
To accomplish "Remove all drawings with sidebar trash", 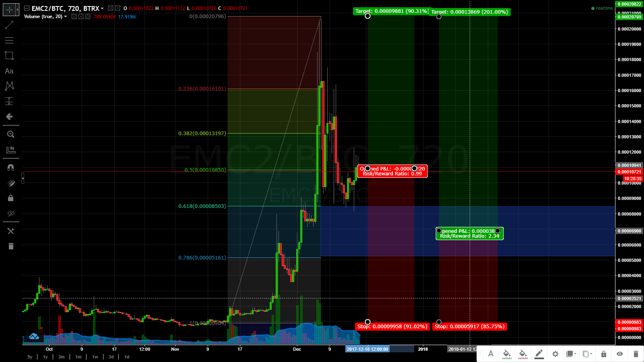I will pyautogui.click(x=11, y=246).
